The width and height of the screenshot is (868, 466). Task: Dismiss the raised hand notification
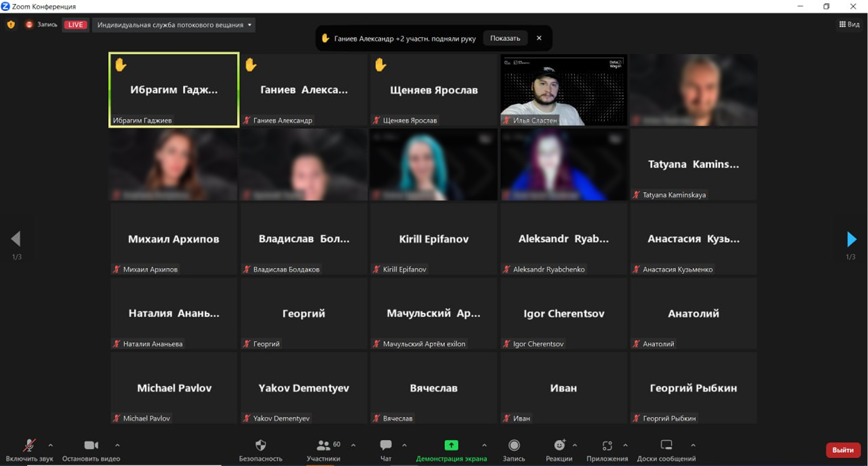[539, 38]
